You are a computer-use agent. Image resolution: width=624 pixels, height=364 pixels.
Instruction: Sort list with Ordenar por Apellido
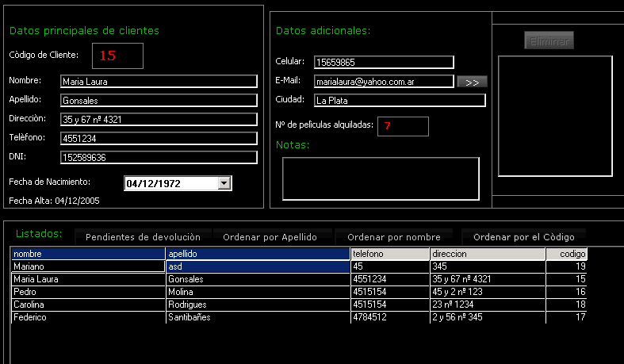pos(270,236)
